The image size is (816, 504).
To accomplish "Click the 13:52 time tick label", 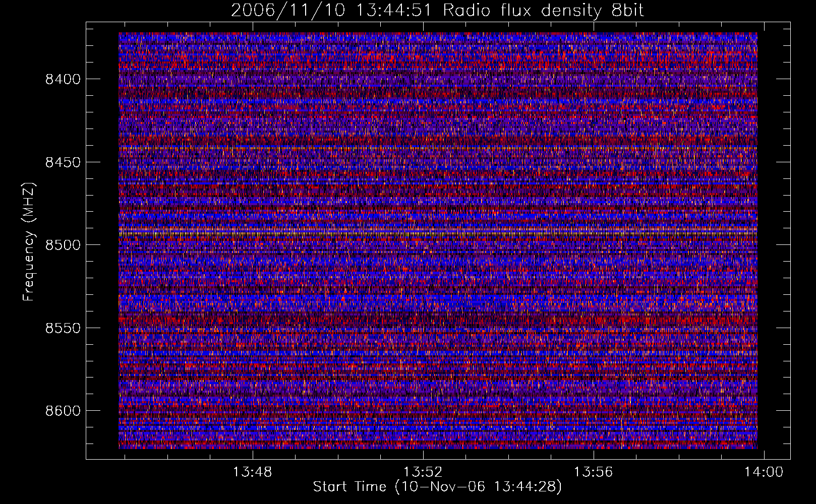I will point(423,472).
